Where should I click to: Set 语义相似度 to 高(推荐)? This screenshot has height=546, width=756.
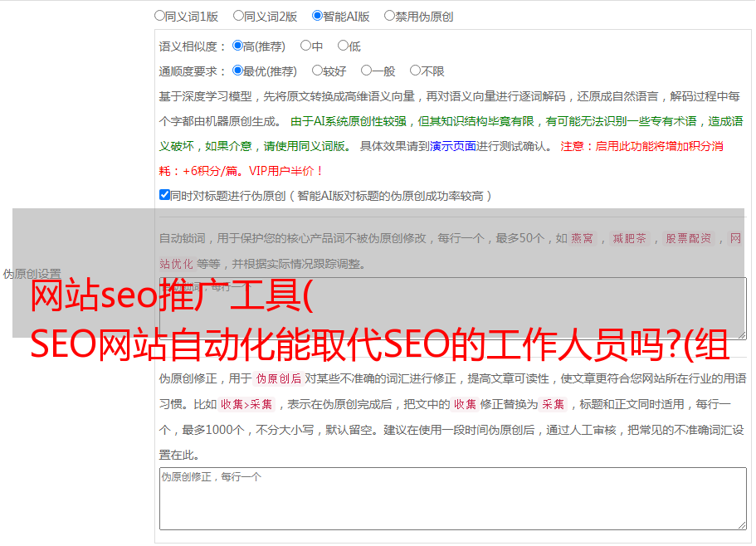tap(237, 46)
